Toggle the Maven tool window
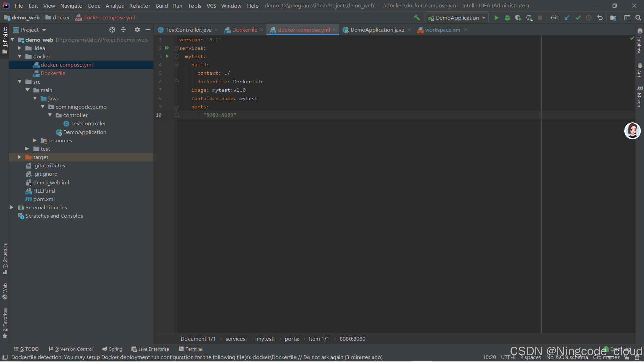The height and width of the screenshot is (362, 644). coord(640,96)
